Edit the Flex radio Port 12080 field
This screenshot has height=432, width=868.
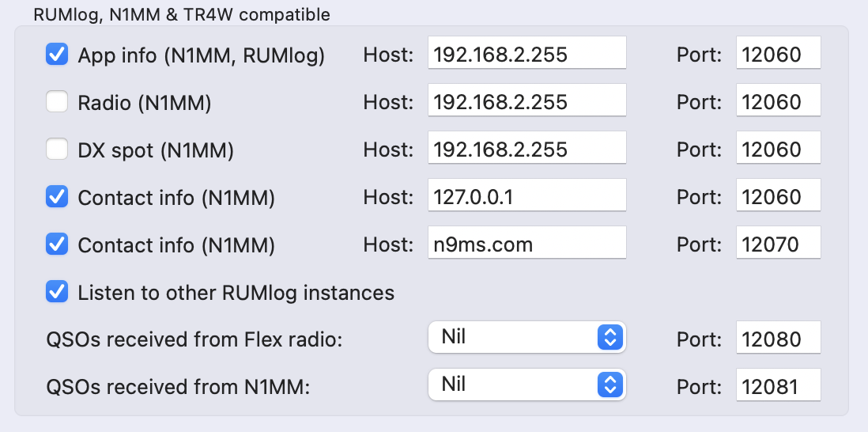click(x=779, y=337)
